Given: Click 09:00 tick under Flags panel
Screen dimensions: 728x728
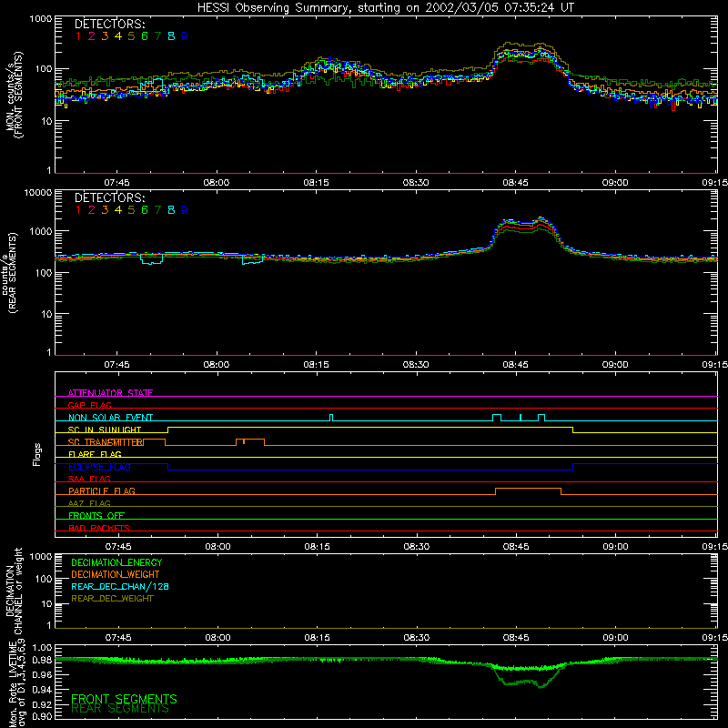Looking at the screenshot, I should pyautogui.click(x=616, y=547).
